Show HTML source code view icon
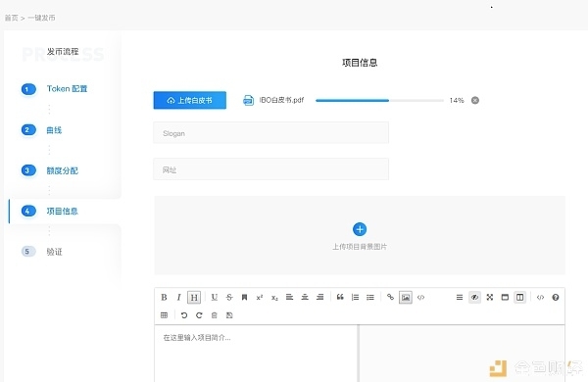This screenshot has height=382, width=588. click(540, 298)
